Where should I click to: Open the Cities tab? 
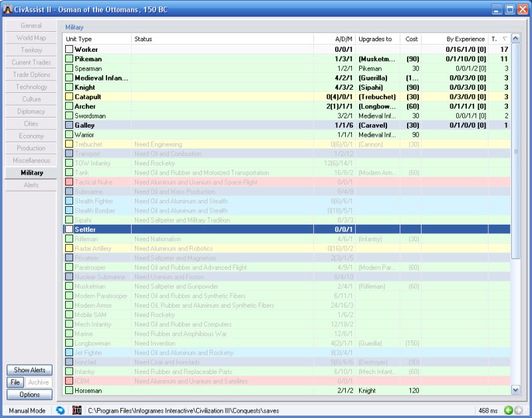click(31, 124)
